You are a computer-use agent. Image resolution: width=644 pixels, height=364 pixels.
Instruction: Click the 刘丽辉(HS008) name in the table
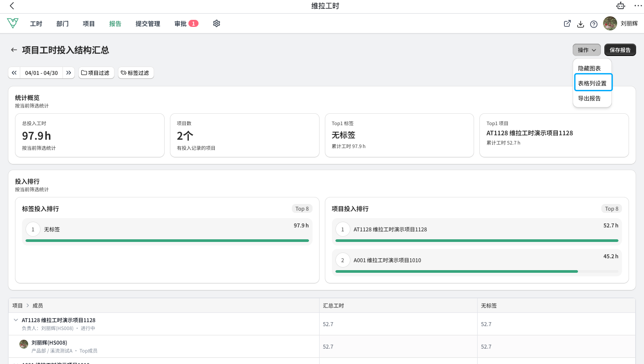pos(49,342)
